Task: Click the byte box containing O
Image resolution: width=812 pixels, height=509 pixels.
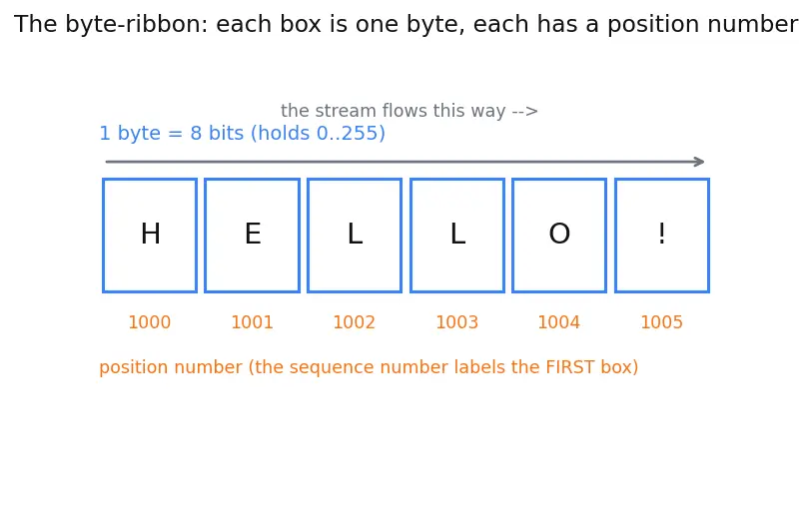Action: click(559, 236)
